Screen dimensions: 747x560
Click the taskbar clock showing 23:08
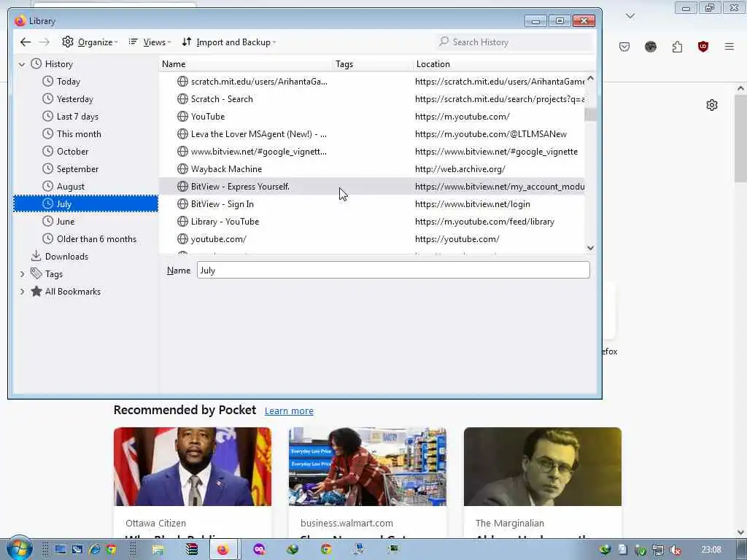pos(711,550)
